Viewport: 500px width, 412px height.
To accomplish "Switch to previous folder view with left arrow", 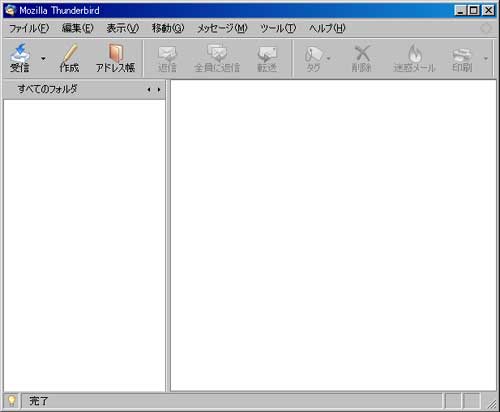I will [149, 90].
